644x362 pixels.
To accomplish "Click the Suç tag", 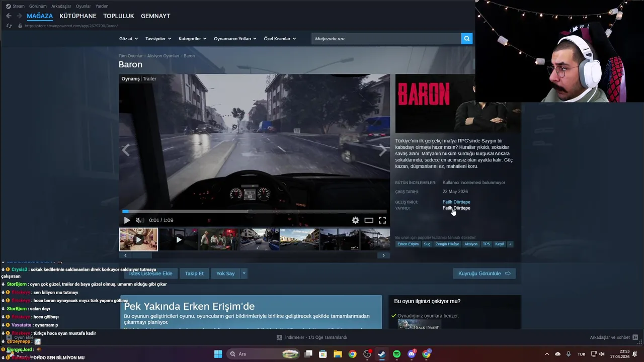I will 427,244.
